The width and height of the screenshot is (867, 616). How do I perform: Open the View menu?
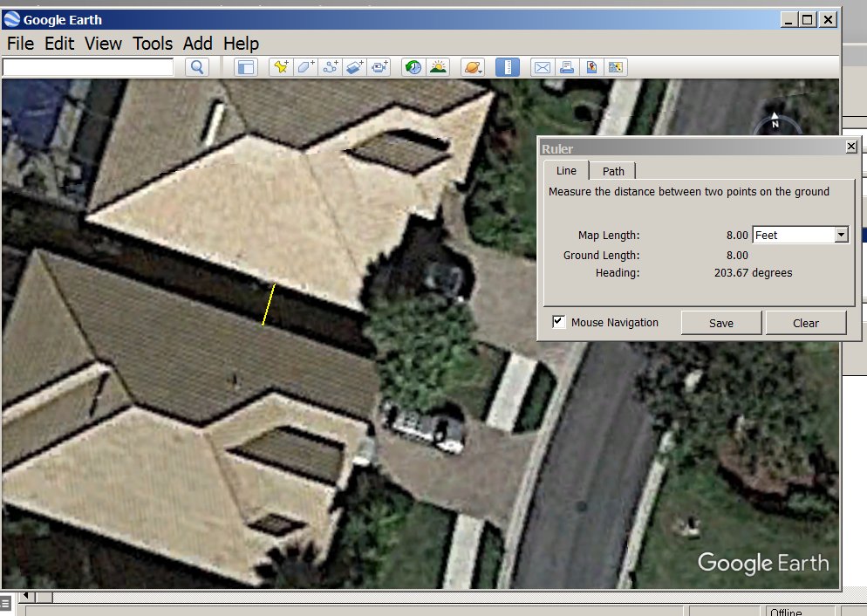[103, 43]
